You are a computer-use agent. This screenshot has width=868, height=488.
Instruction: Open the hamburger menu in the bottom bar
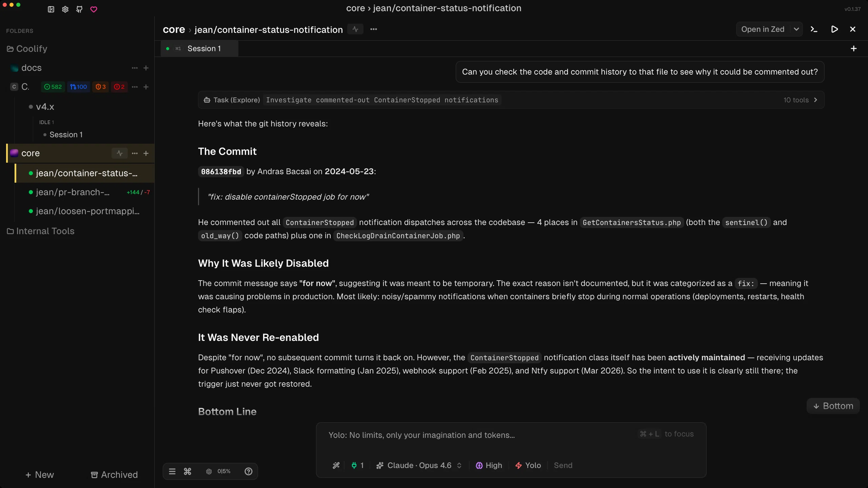click(172, 471)
